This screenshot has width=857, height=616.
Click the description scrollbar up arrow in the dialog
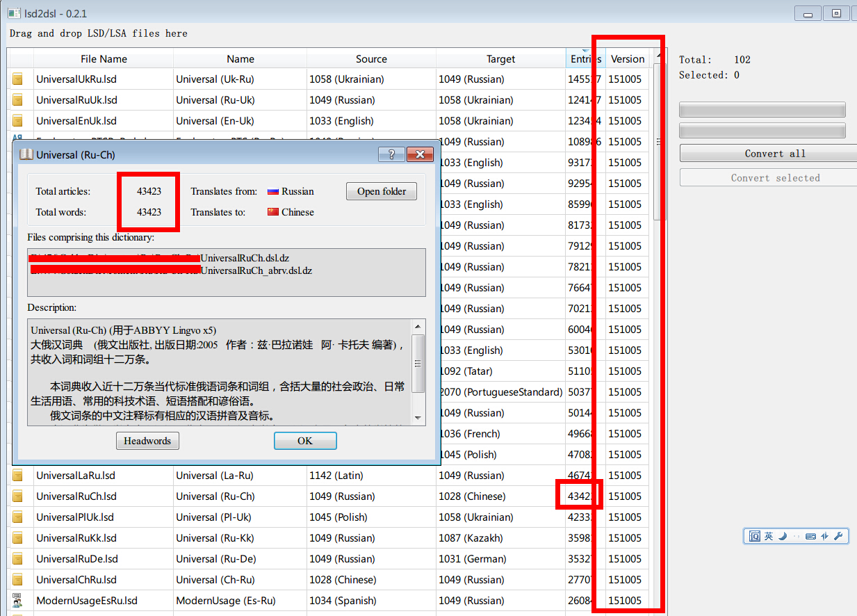[x=418, y=326]
